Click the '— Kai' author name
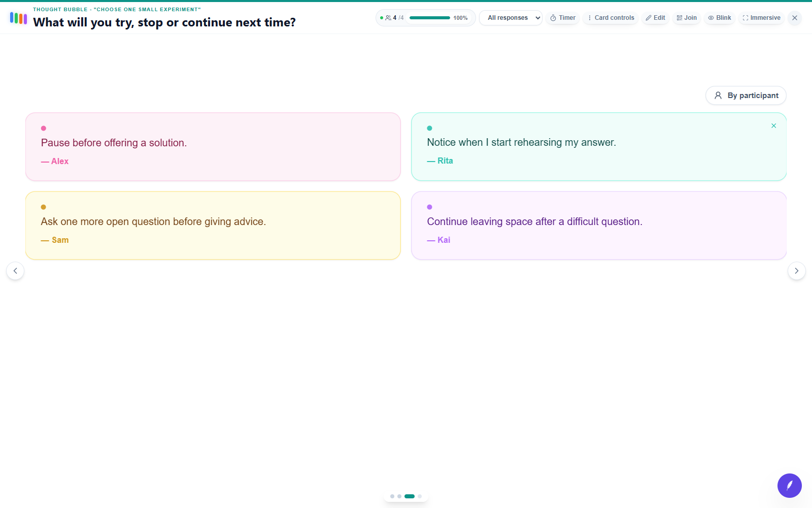This screenshot has width=812, height=508. click(x=438, y=240)
